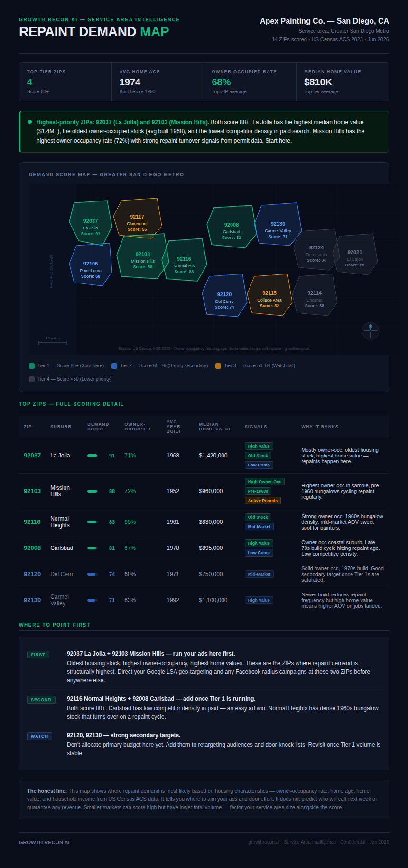Click the SECOND priority badge
This screenshot has width=408, height=868.
[41, 700]
